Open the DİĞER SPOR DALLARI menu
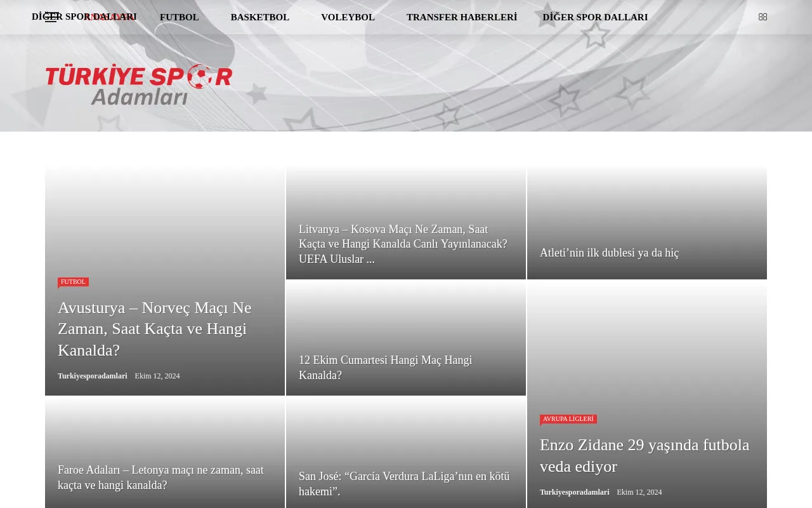This screenshot has height=508, width=812. tap(595, 17)
